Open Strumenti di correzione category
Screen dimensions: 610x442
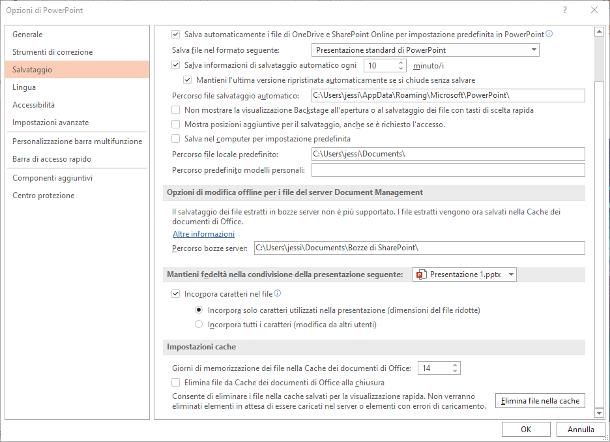point(77,52)
